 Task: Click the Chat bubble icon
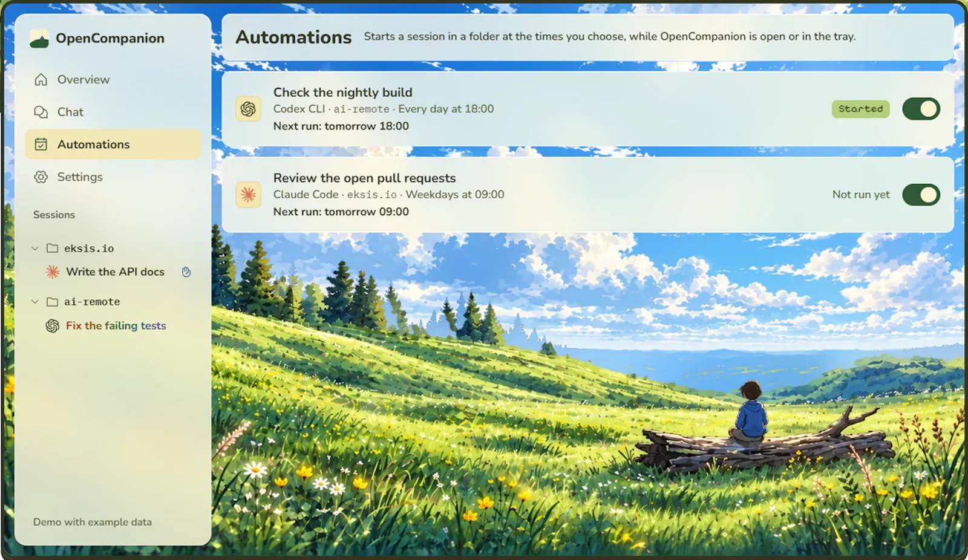point(41,112)
